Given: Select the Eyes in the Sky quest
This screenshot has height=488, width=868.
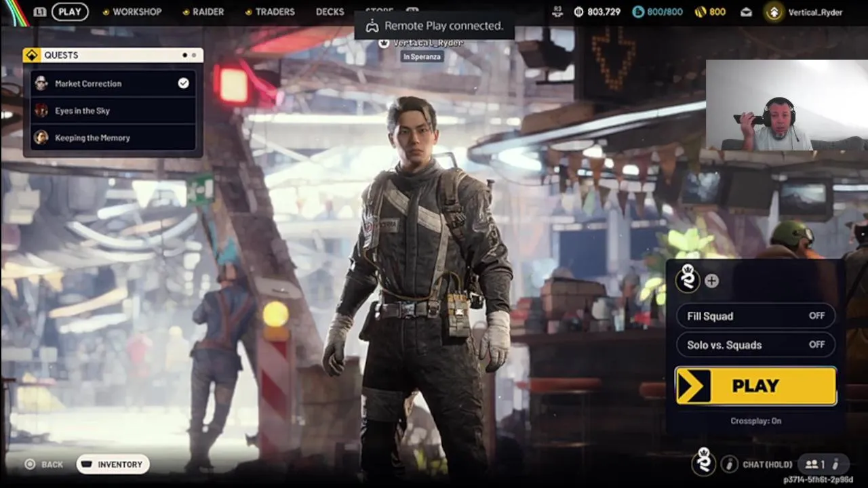Looking at the screenshot, I should tap(113, 110).
